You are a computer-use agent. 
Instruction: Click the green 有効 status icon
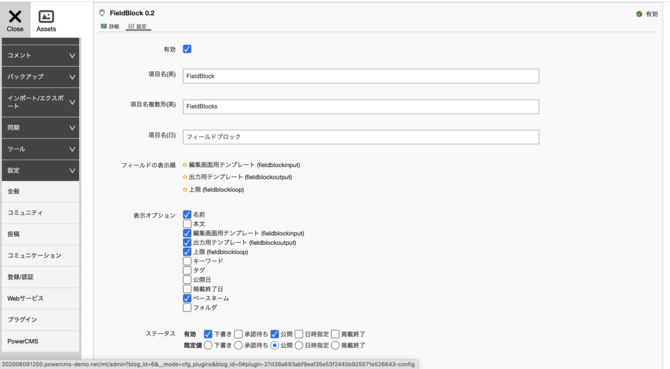pyautogui.click(x=639, y=14)
